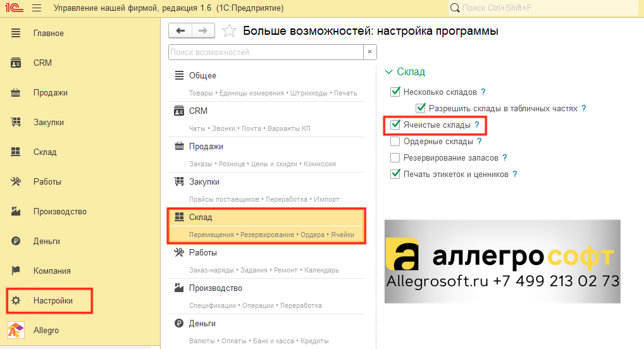Screen dimensions: 644x349
Task: Click the Компания flag icon in sidebar
Action: (x=16, y=271)
